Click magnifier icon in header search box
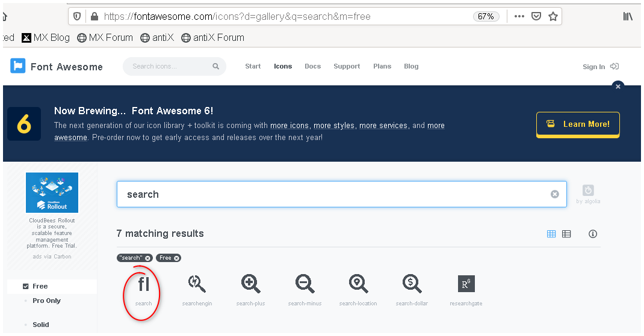The width and height of the screenshot is (644, 336). (x=215, y=66)
